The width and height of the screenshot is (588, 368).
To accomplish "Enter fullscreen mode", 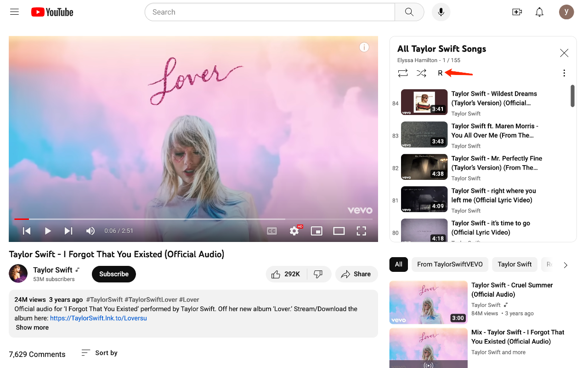I will 362,230.
